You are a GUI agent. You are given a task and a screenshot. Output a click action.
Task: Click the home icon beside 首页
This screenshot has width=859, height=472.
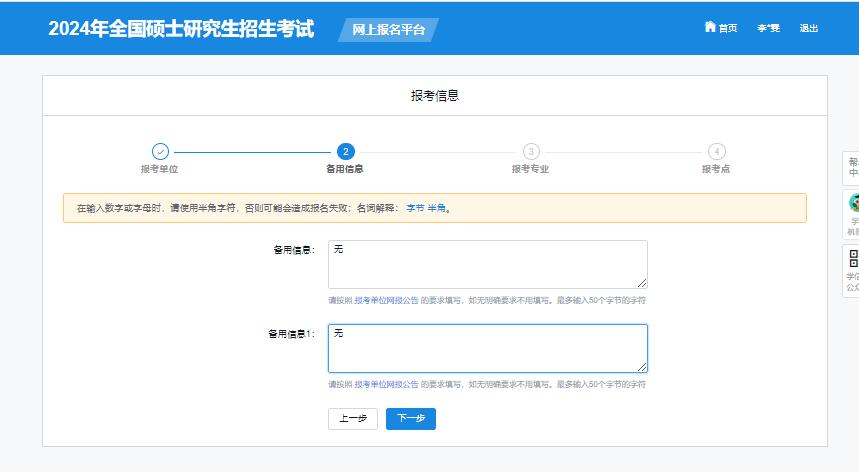[710, 27]
